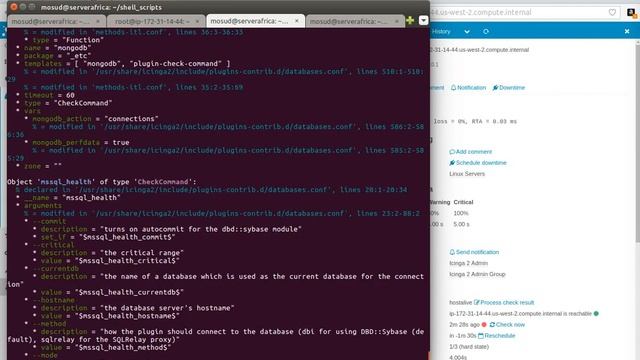This screenshot has width=640, height=360.
Task: Click the red dot beside 2m 28s ago
Action: pos(484,324)
